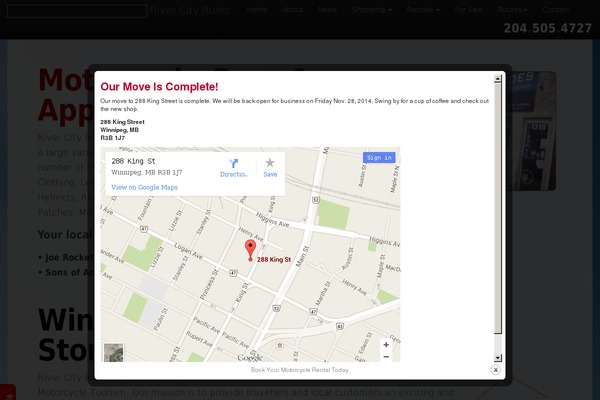Expand the Rentals dropdown menu

point(422,10)
